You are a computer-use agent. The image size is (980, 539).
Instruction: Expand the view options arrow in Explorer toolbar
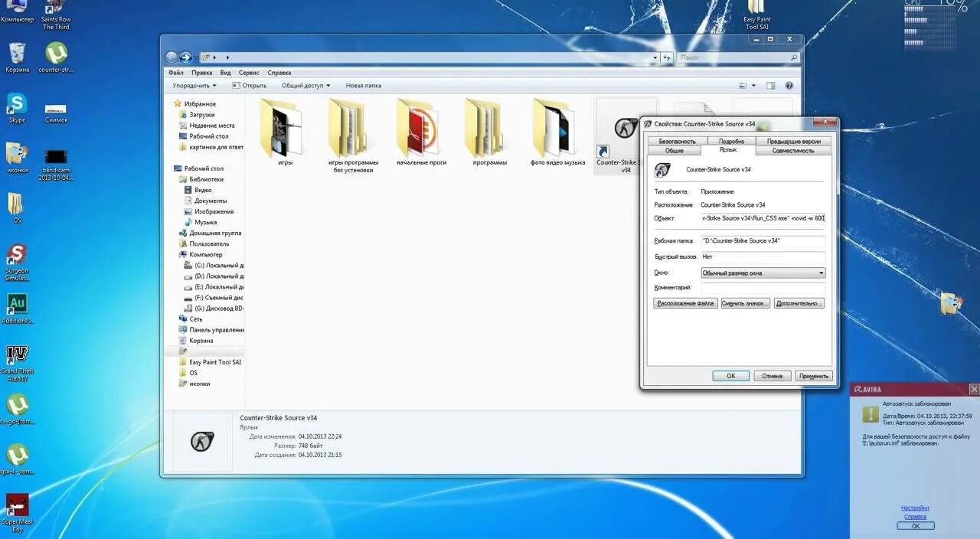[x=753, y=86]
